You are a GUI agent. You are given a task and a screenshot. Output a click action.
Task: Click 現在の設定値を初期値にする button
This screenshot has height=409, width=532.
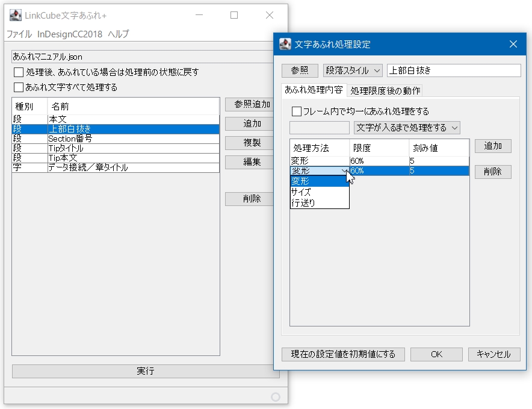[343, 354]
